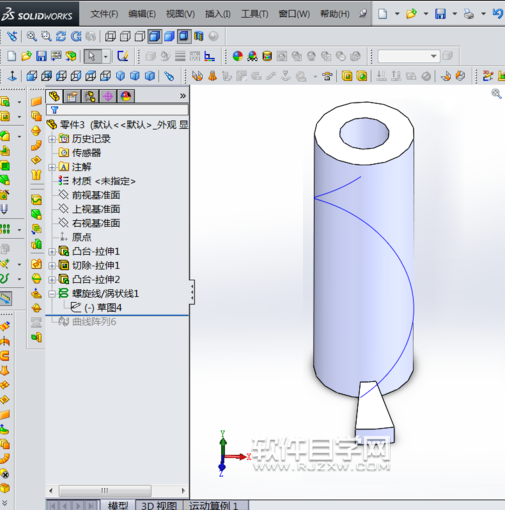Click the tree filter input field
This screenshot has width=505, height=510.
tap(117, 110)
